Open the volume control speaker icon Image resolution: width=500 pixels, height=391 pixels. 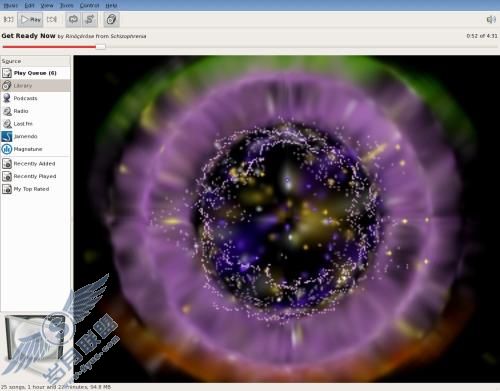[491, 20]
